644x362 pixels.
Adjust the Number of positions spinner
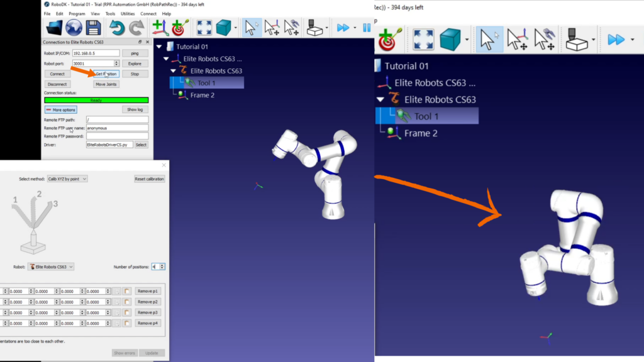pyautogui.click(x=162, y=266)
